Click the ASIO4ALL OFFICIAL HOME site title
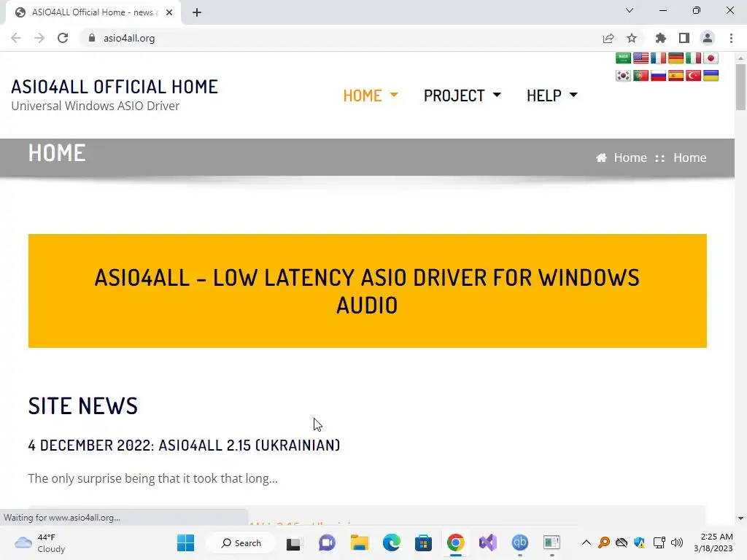The width and height of the screenshot is (747, 560). tap(115, 87)
